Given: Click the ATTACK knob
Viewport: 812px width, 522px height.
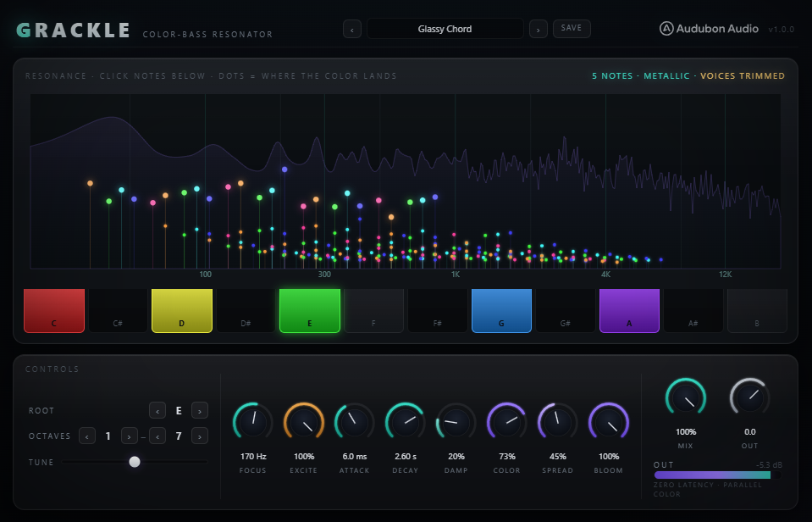Looking at the screenshot, I should tap(354, 423).
